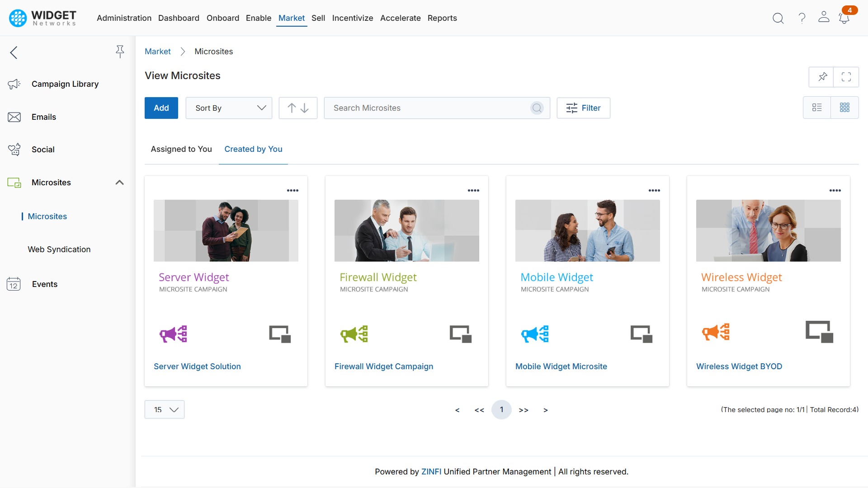The image size is (868, 488).
Task: Switch to the Assigned to You tab
Action: (x=181, y=149)
